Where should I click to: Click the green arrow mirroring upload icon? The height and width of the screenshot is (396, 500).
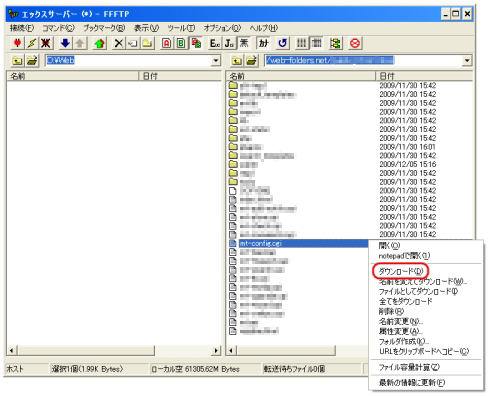(x=99, y=43)
